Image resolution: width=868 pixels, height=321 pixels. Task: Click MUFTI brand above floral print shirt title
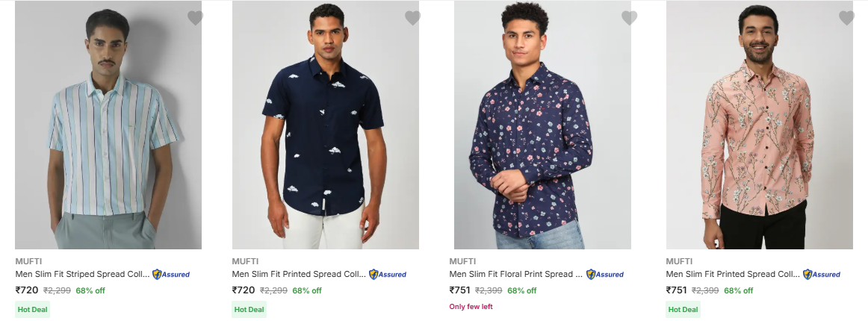tap(461, 261)
